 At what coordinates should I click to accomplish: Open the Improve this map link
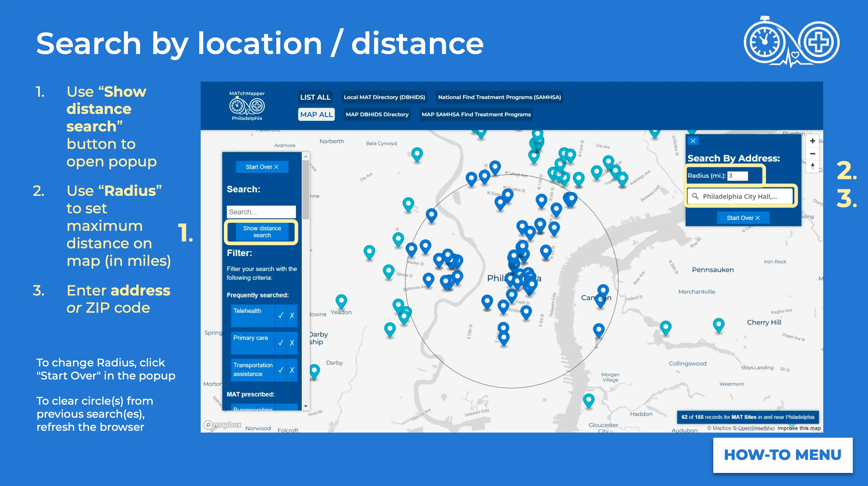(799, 428)
